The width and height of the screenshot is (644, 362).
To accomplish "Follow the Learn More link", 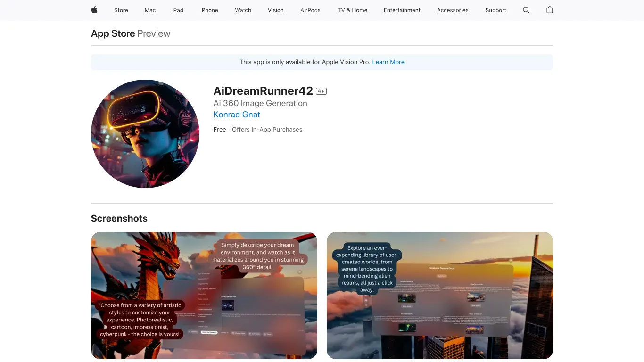I will click(x=388, y=62).
